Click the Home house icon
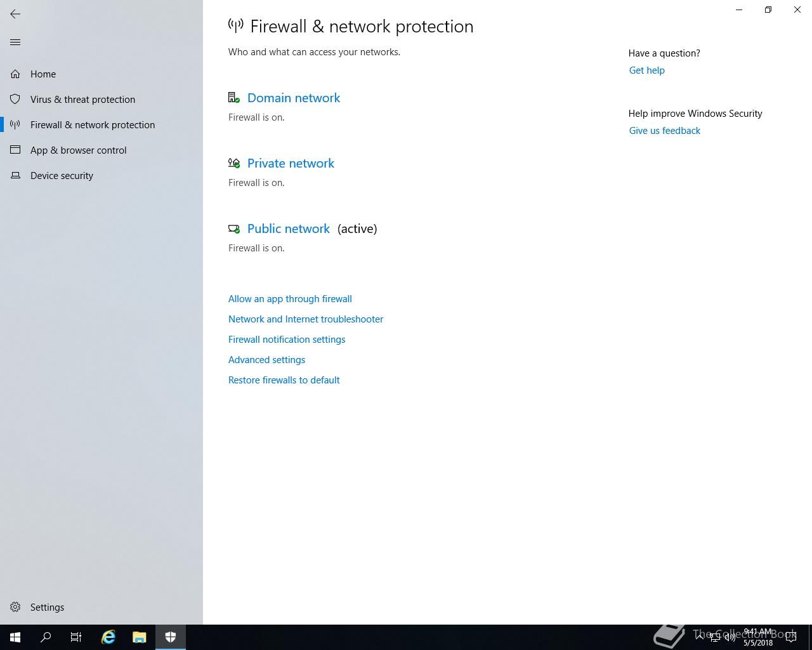Viewport: 812px width, 650px height. pos(15,74)
